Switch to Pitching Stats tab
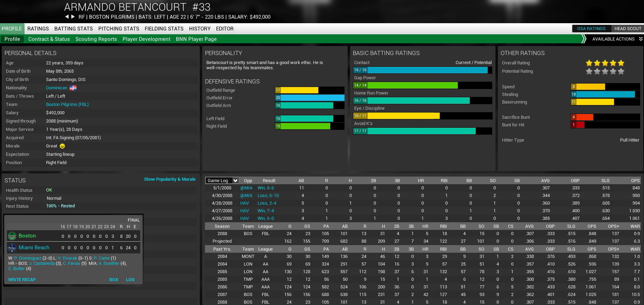This screenshot has height=305, width=644. [x=119, y=29]
